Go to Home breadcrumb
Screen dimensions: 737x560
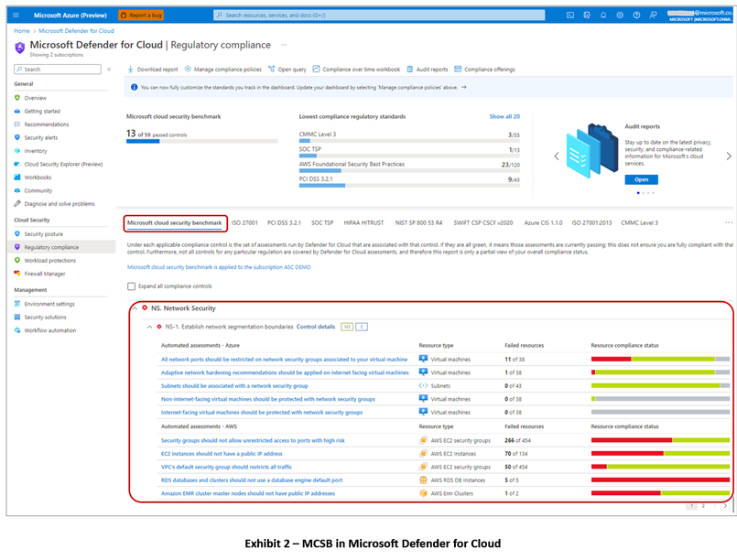point(22,31)
